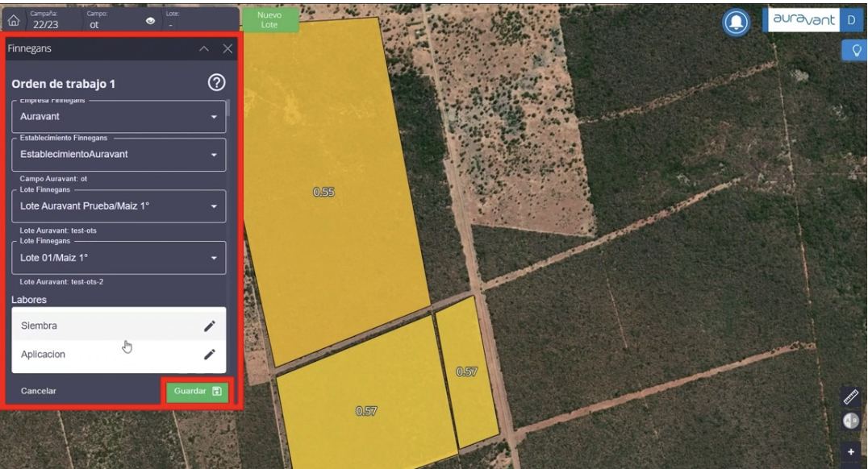The height and width of the screenshot is (469, 868).
Task: Open the user profile D avatar
Action: (x=851, y=20)
